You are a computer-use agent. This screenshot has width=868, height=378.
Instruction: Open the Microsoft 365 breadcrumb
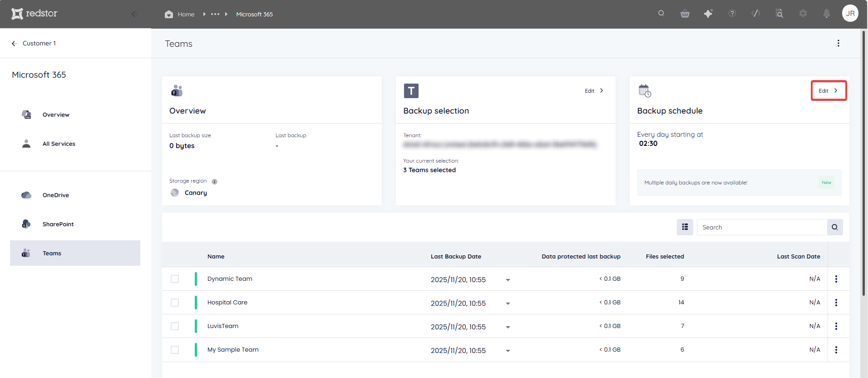254,14
